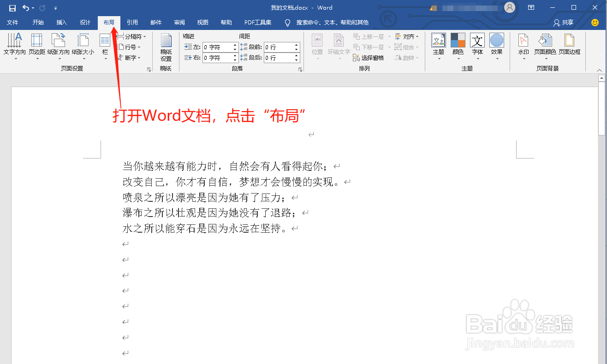Switch to the 视图 tab

pos(203,22)
